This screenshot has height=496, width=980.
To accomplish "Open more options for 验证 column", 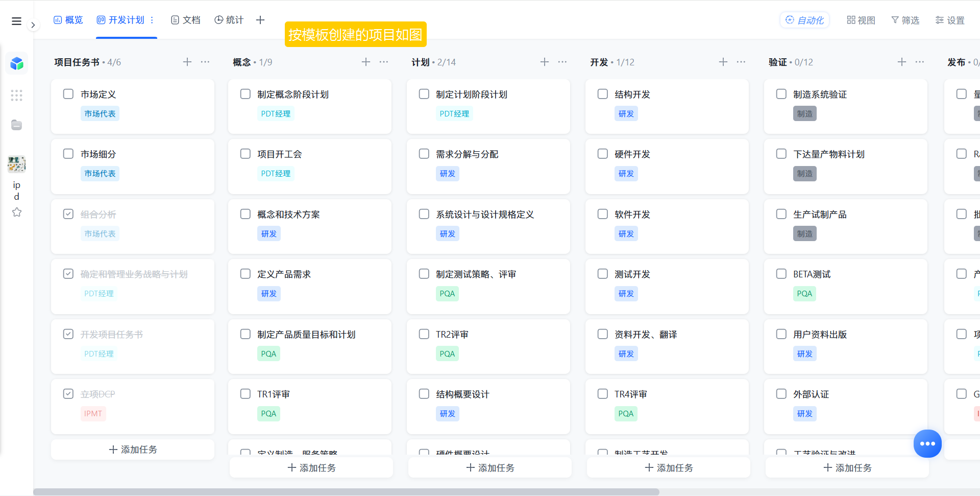I will 920,62.
